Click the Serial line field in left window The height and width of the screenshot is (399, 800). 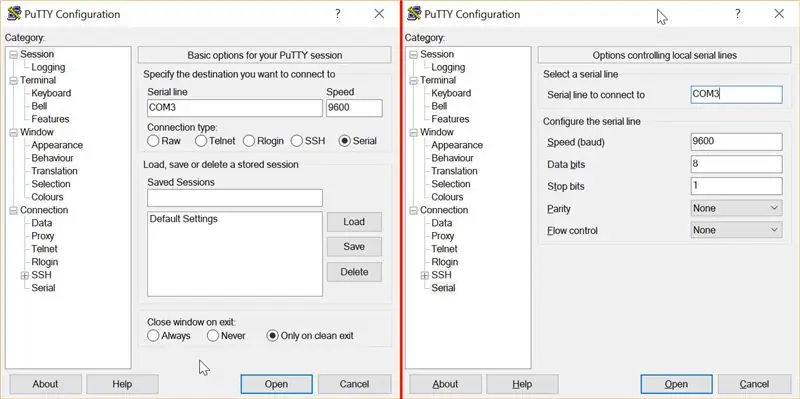(x=235, y=108)
